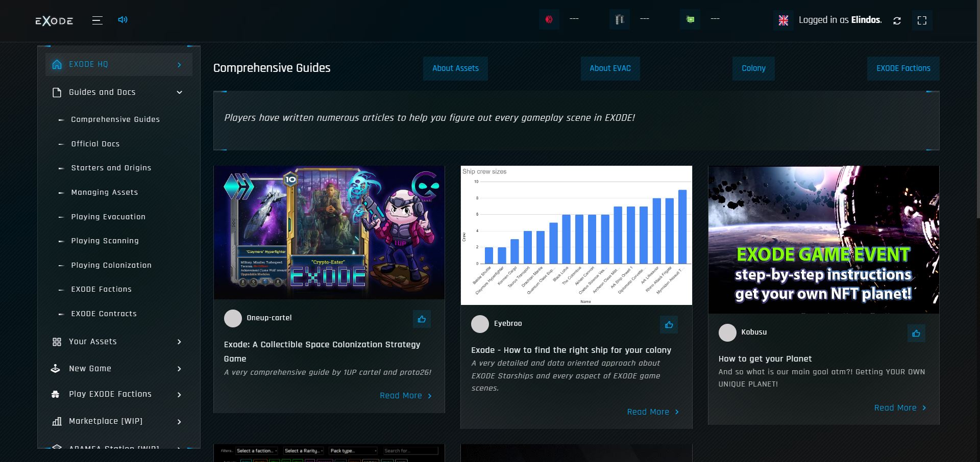Viewport: 980px width, 462px height.
Task: Open the EXODE card collage thumbnail
Action: click(x=329, y=233)
